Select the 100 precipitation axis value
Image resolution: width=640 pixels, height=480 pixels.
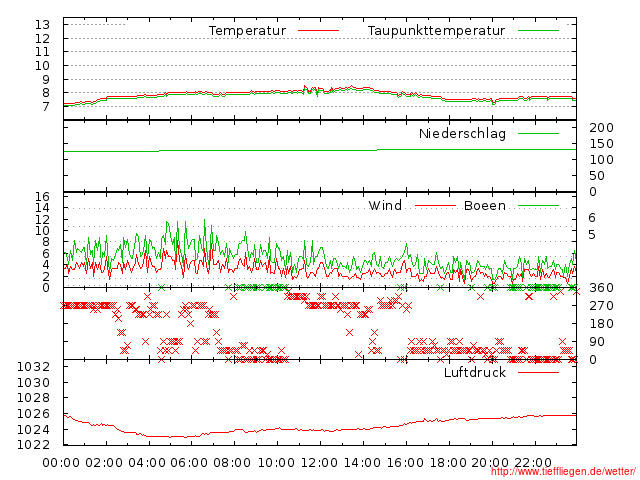coord(601,160)
